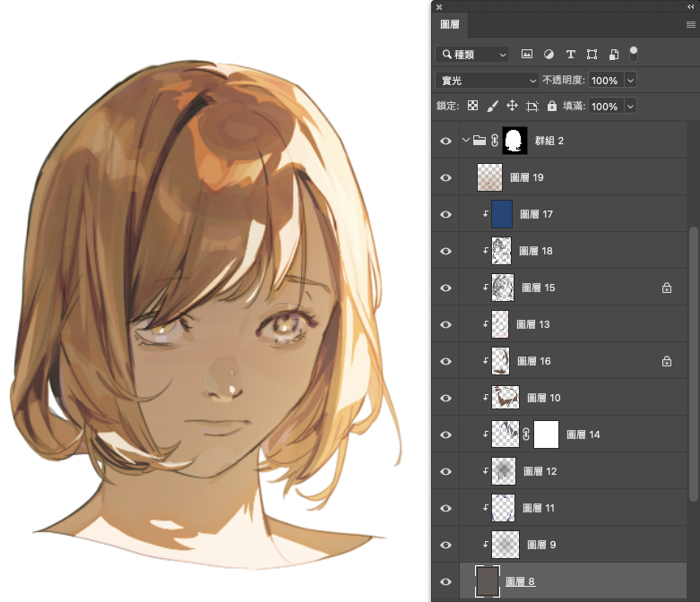The image size is (700, 602).
Task: Open the 填滿 fill slider arrow
Action: pyautogui.click(x=630, y=107)
